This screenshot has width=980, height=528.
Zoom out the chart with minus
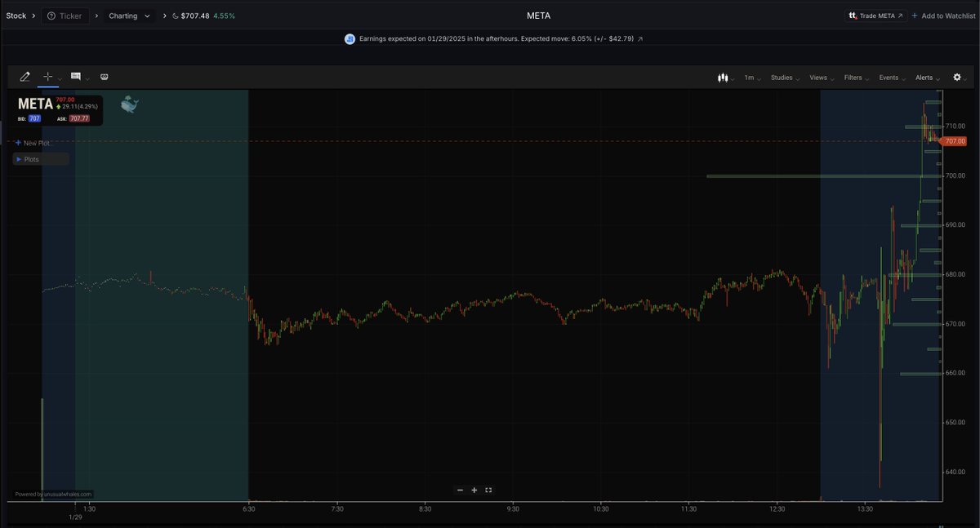(460, 490)
